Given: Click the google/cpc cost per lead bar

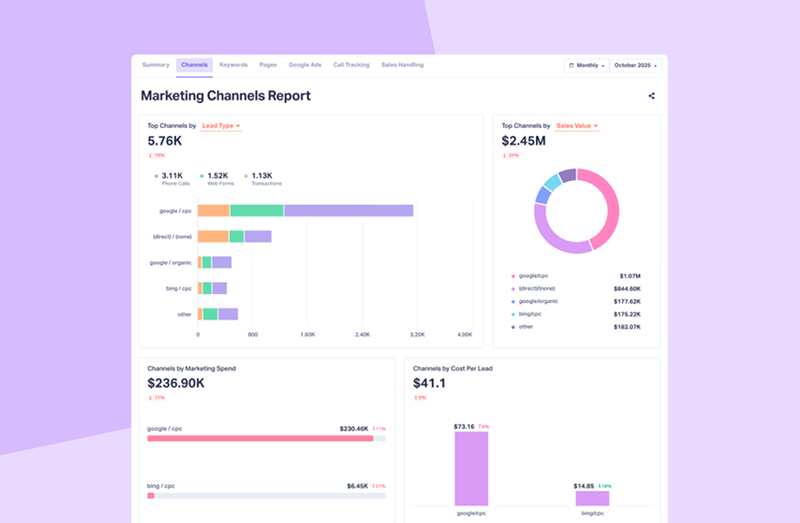Looking at the screenshot, I should tap(471, 469).
